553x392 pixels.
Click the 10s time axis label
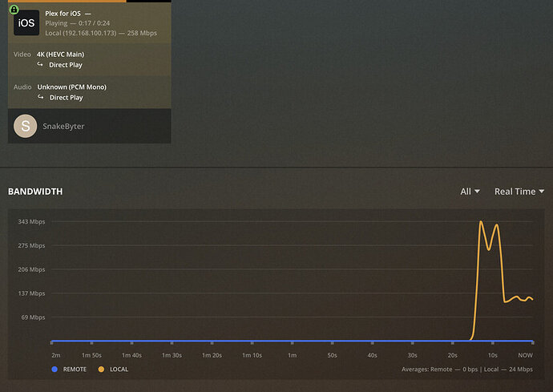492,355
